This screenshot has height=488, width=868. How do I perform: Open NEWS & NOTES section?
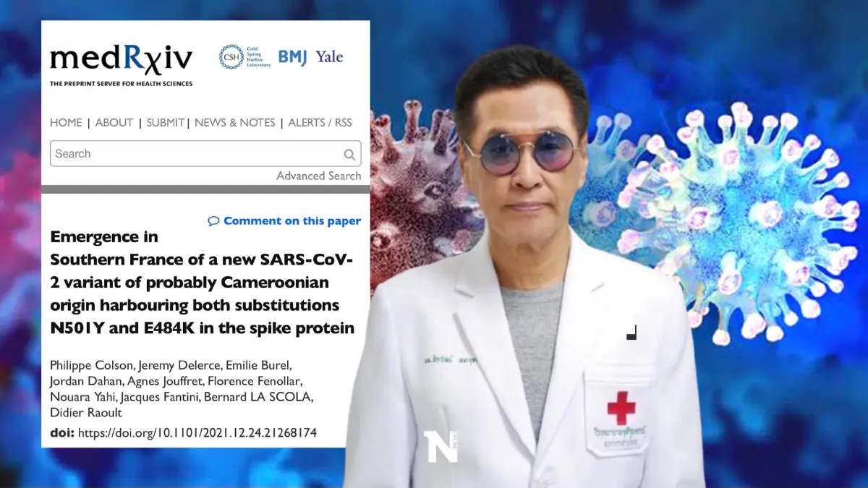click(235, 123)
